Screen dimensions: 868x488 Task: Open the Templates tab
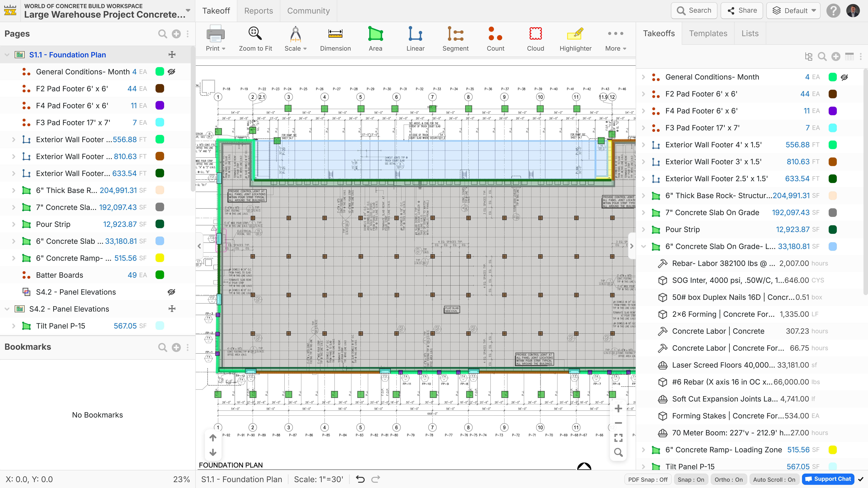pos(708,33)
